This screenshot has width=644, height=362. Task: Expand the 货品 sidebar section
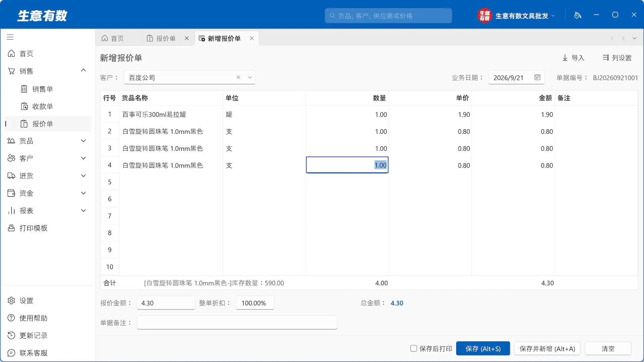click(x=84, y=141)
